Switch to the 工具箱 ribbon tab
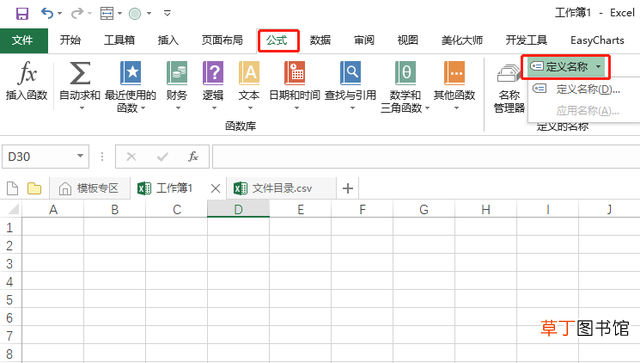This screenshot has width=640, height=363. tap(119, 40)
